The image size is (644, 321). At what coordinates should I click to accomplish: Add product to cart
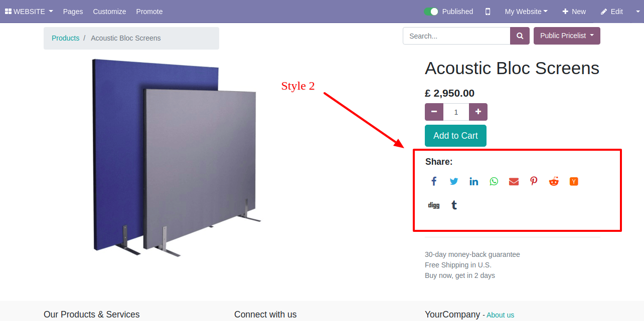[x=455, y=136]
